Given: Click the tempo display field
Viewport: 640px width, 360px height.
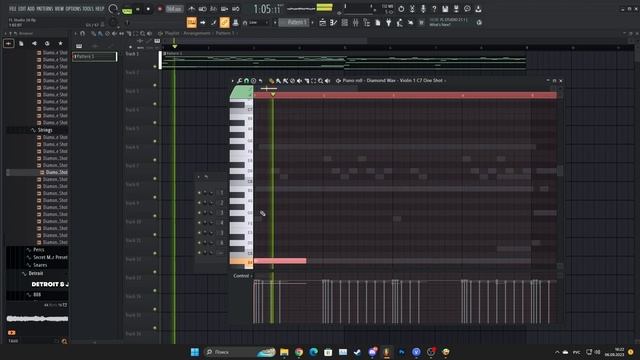Looking at the screenshot, I should [x=174, y=9].
